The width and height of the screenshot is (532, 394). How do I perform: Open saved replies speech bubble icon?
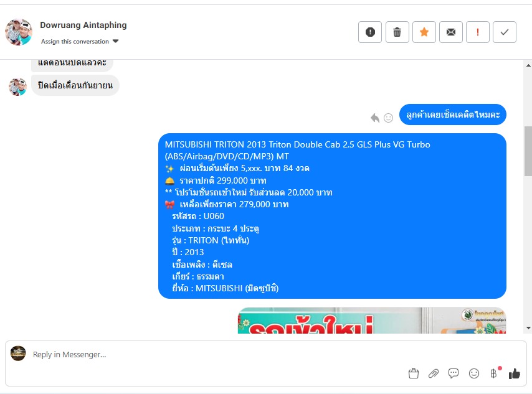pyautogui.click(x=454, y=373)
